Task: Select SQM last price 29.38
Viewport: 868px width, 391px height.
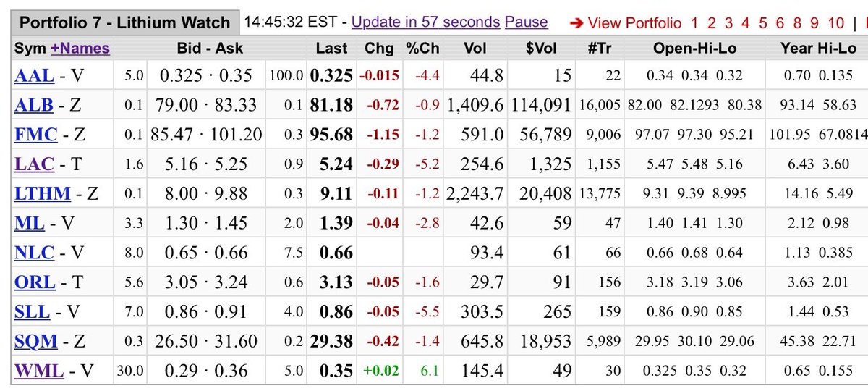Action: pyautogui.click(x=332, y=342)
